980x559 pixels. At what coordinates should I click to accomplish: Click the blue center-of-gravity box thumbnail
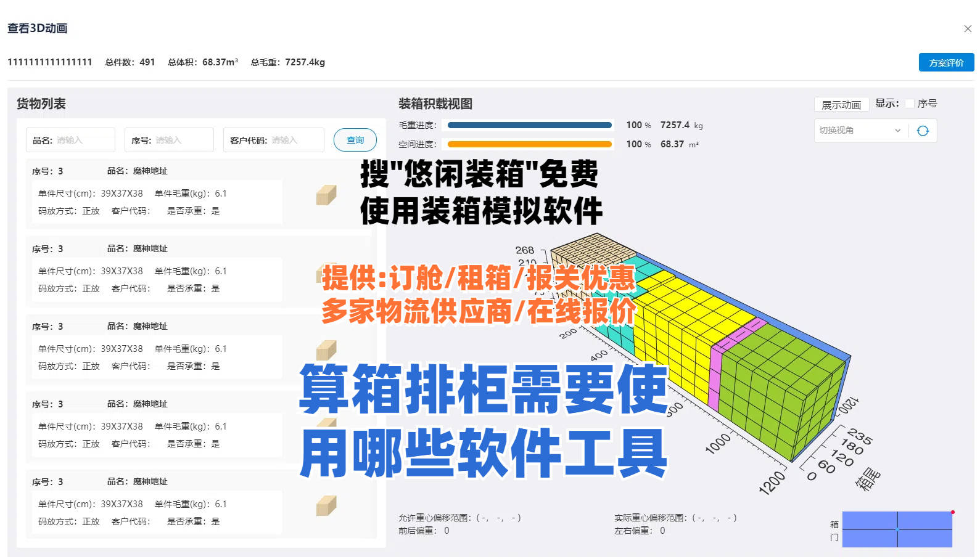pyautogui.click(x=897, y=529)
